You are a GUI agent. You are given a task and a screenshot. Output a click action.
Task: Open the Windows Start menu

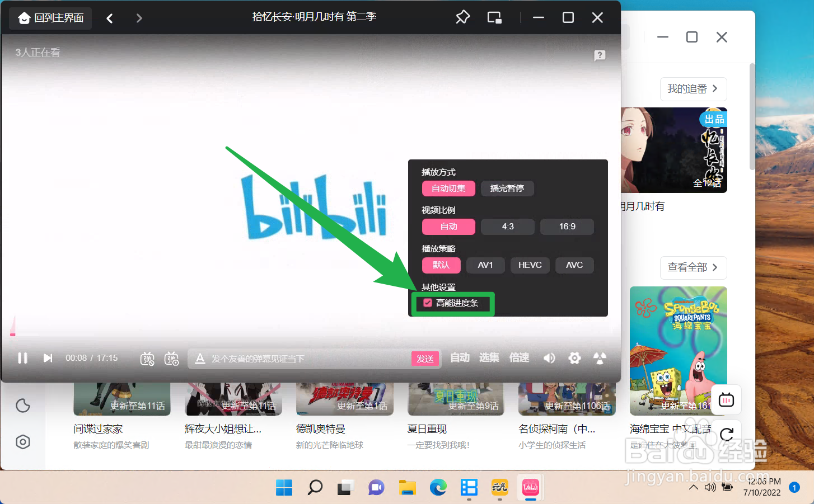tap(284, 488)
